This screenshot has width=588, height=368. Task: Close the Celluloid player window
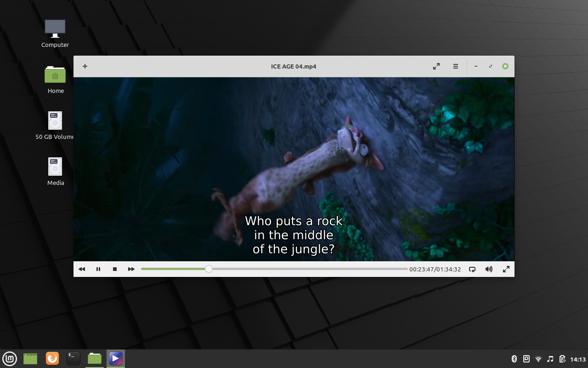pyautogui.click(x=505, y=66)
